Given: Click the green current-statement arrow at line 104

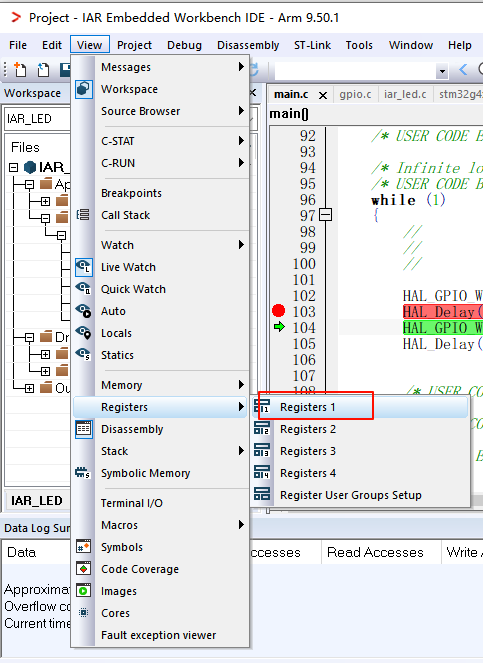Looking at the screenshot, I should [x=279, y=327].
